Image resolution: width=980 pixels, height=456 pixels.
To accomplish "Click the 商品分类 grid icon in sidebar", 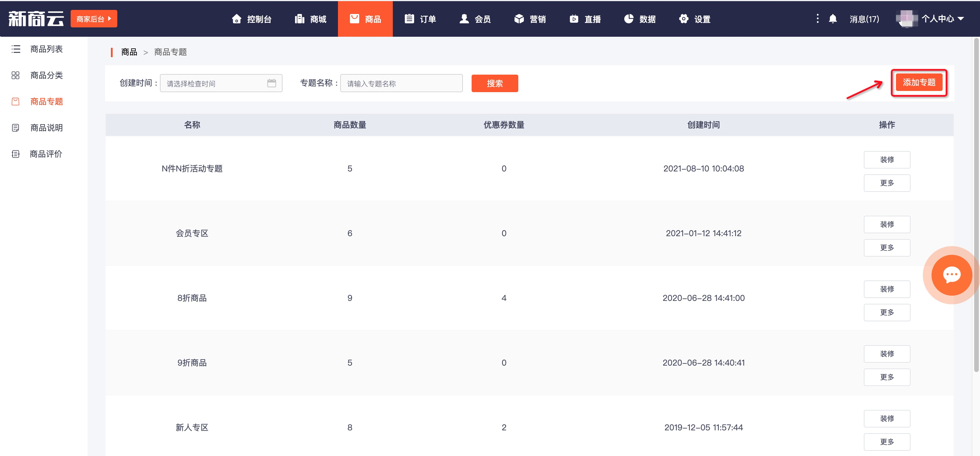I will [15, 75].
